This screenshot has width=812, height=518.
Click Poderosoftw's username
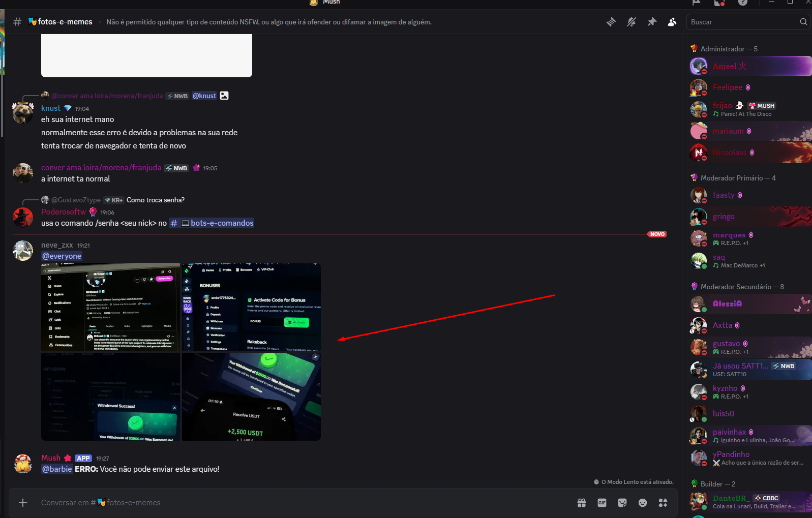64,212
